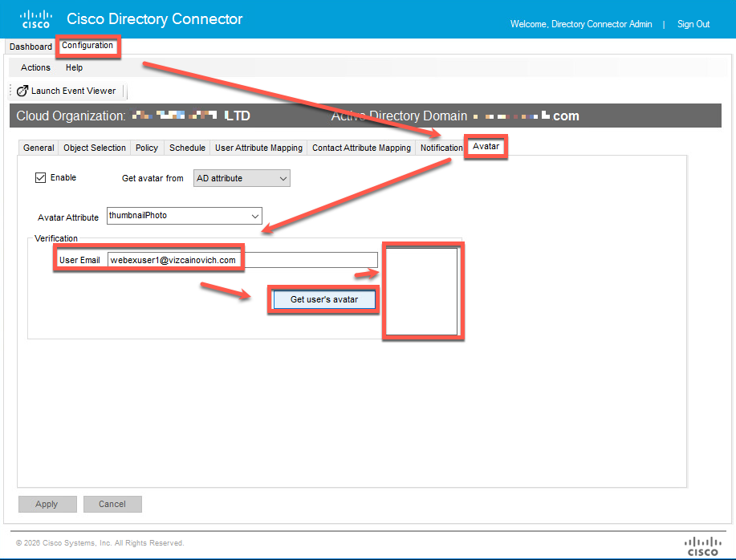Click the Apply button
Viewport: 736px width, 560px height.
pos(47,504)
